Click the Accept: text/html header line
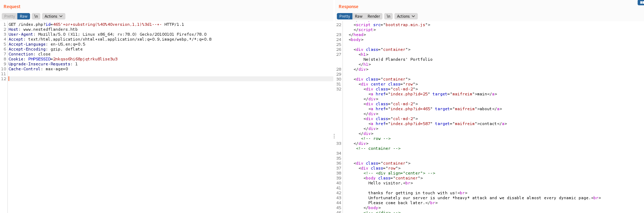 coord(110,39)
